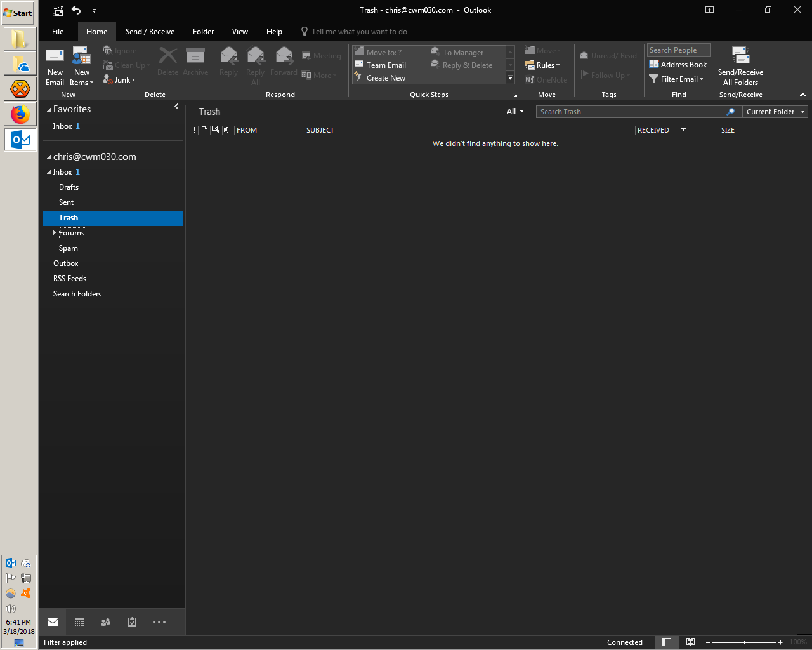Sort by the SIZE column
Image resolution: width=812 pixels, height=650 pixels.
click(758, 130)
